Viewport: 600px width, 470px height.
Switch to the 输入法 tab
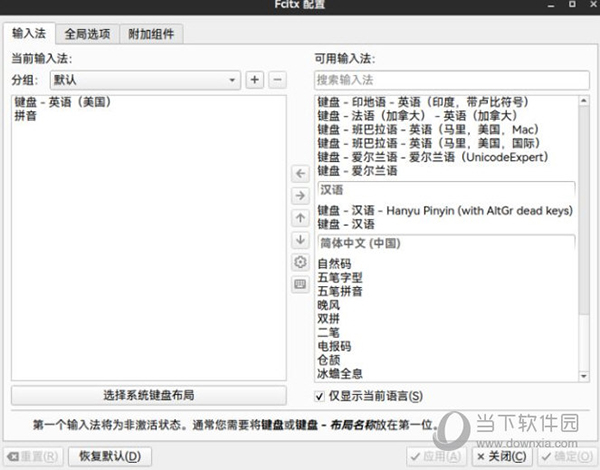29,33
